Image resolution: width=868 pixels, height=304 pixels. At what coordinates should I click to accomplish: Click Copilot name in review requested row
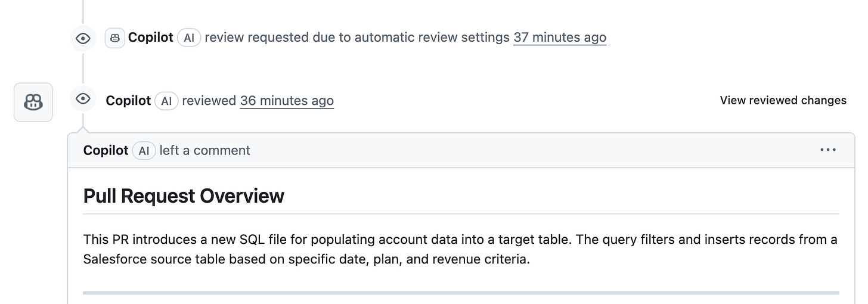point(151,38)
